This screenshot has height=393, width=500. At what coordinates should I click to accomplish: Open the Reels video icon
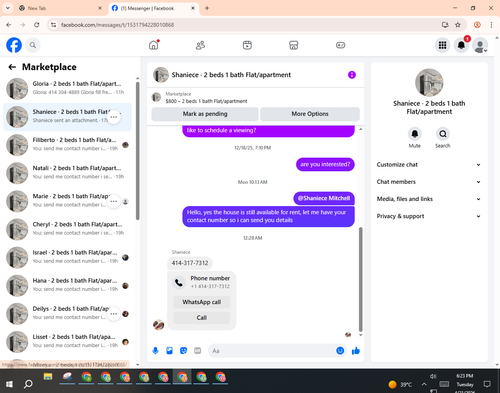pos(247,45)
